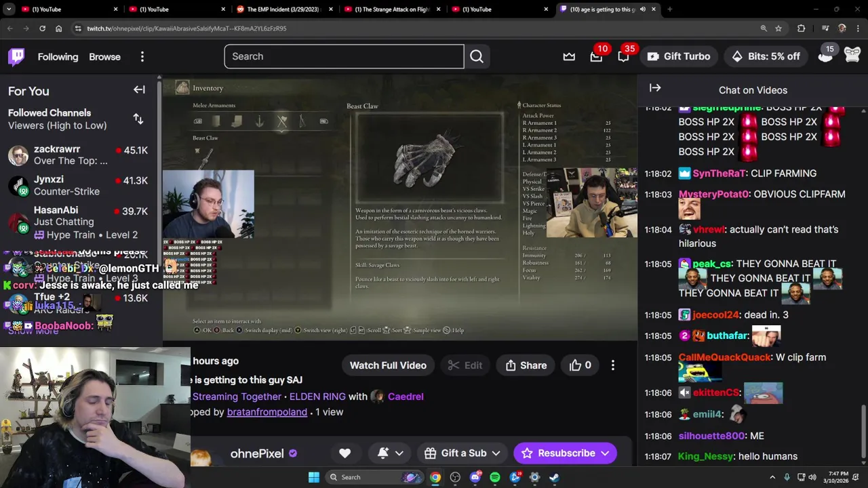Toggle microphone icon in system tray
The width and height of the screenshot is (868, 488).
(x=787, y=477)
